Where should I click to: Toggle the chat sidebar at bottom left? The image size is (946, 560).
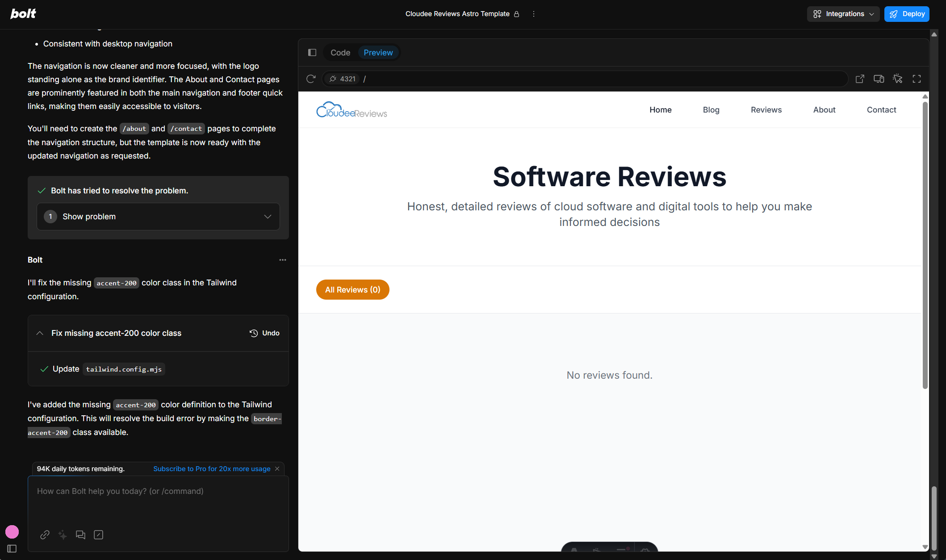(x=12, y=548)
